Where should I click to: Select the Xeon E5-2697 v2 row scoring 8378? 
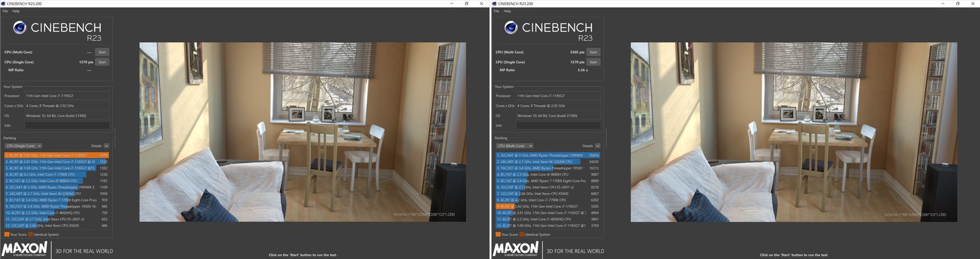(548, 187)
